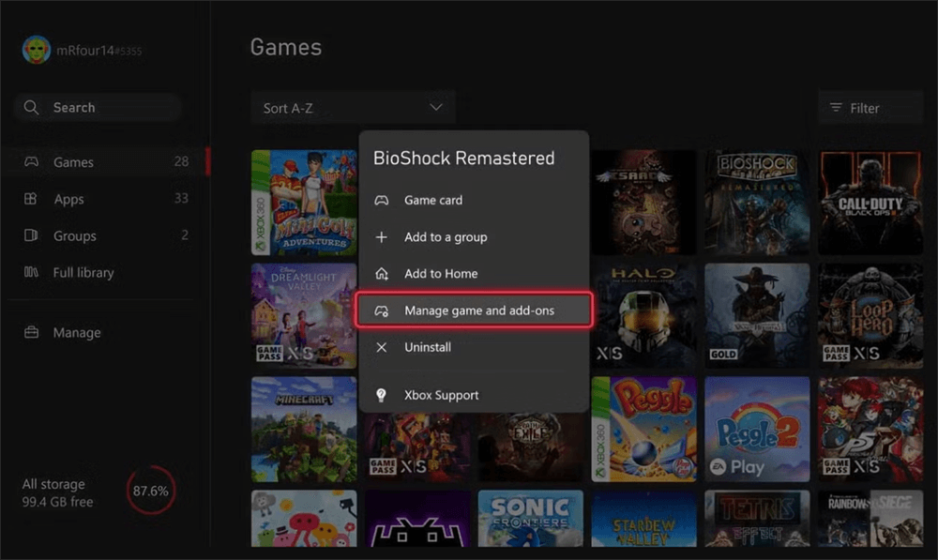
Task: Open the Peggle Xbox 360 tile
Action: coord(643,429)
